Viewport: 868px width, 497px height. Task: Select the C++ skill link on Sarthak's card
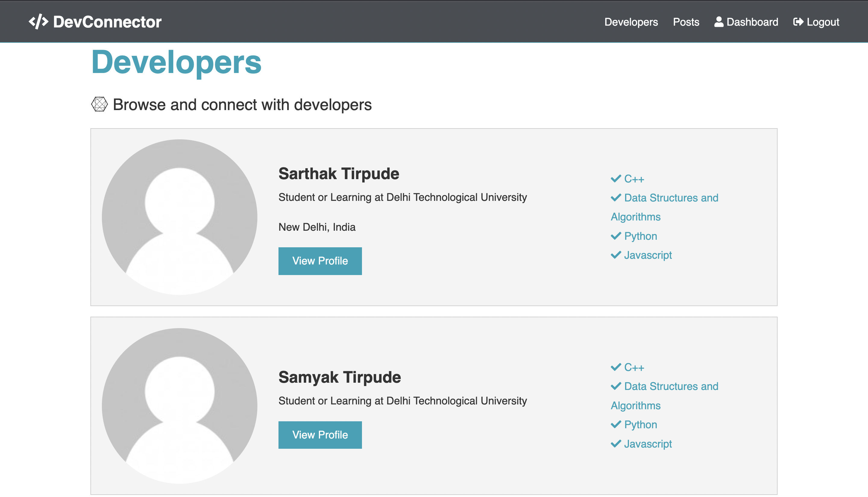tap(634, 178)
